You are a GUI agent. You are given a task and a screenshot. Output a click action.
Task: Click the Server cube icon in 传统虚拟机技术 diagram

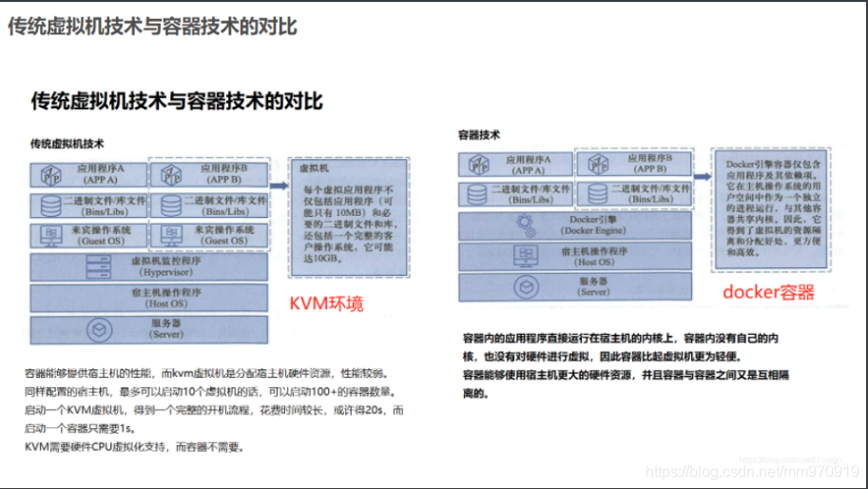[x=100, y=330]
